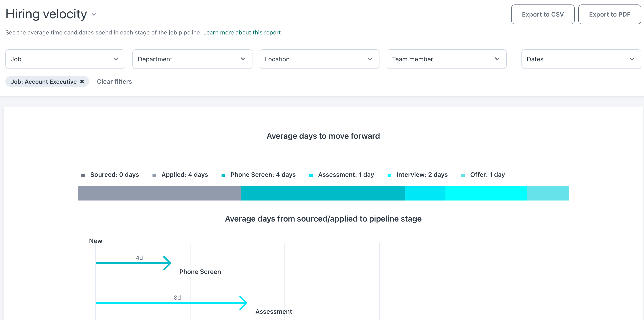Click the Sourced: 0 days legend swatch
The image size is (644, 320).
[83, 175]
